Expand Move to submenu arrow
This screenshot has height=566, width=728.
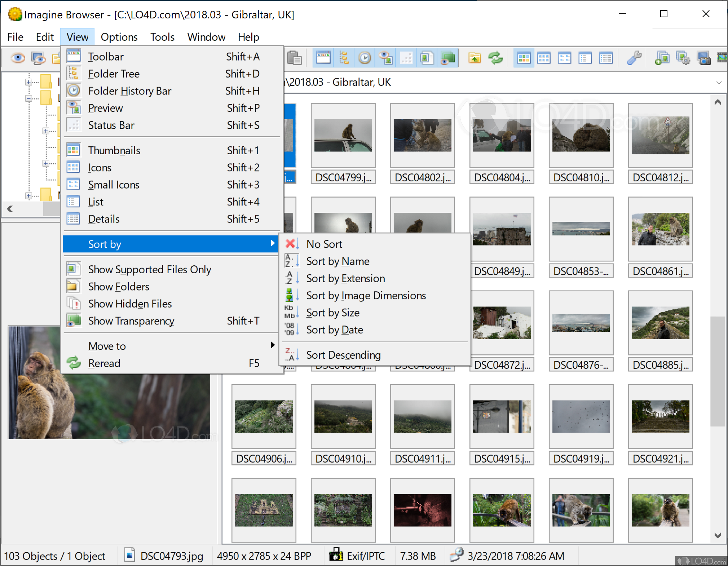[272, 346]
